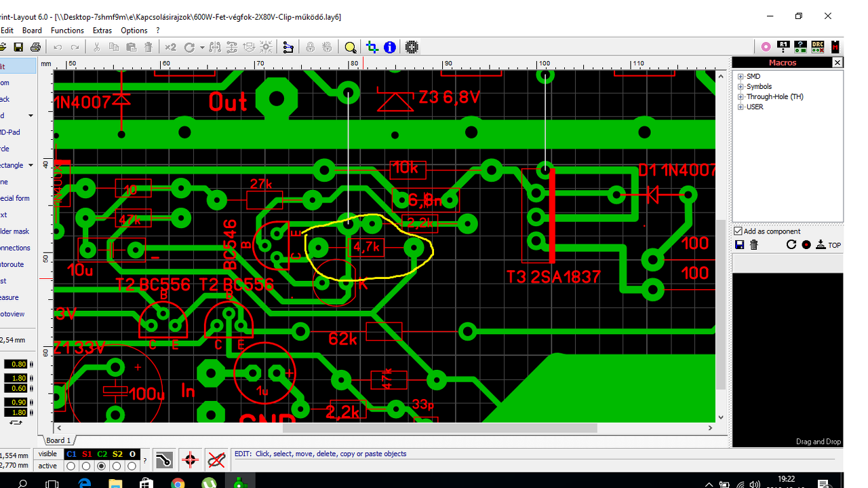The width and height of the screenshot is (868, 488).
Task: Set C2 as the active layer
Action: tap(102, 466)
